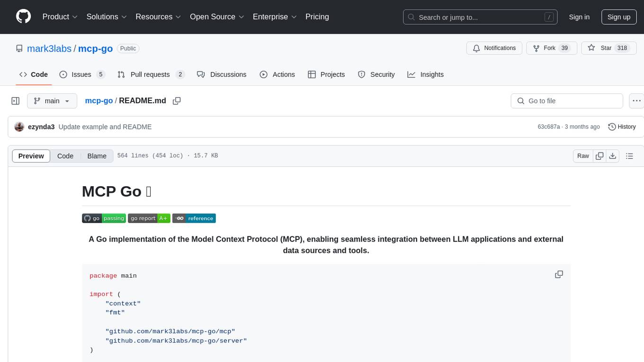Click the Notifications button

coord(494,48)
